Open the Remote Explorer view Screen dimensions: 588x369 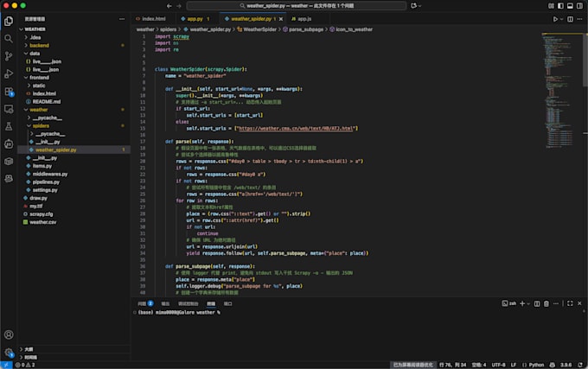(9, 109)
